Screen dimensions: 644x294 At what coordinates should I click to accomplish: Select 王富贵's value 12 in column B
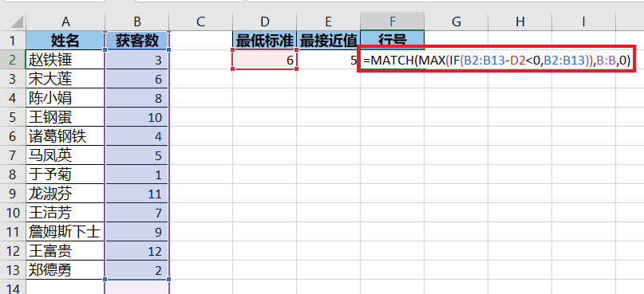pyautogui.click(x=137, y=250)
